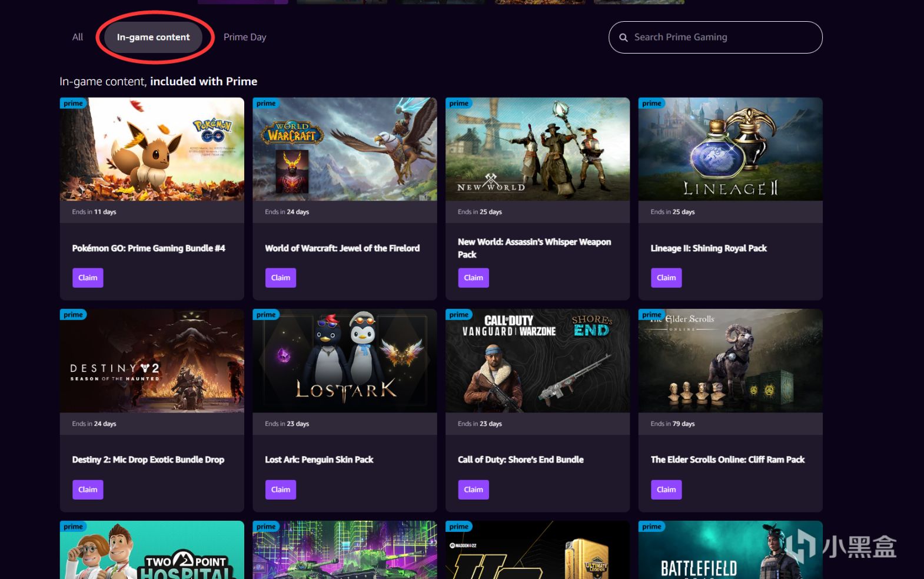Open the Pokémon GO Eevee artwork thumbnail
This screenshot has height=579, width=924.
(x=152, y=149)
